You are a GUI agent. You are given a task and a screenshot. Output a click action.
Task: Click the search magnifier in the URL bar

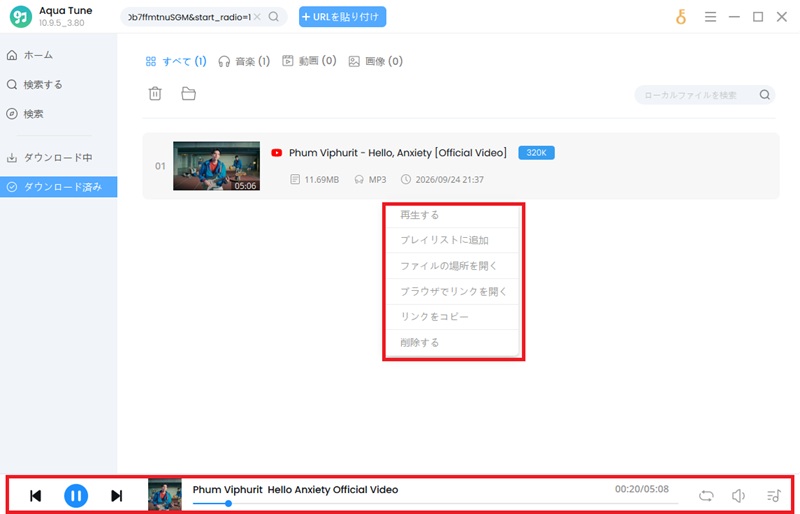274,17
